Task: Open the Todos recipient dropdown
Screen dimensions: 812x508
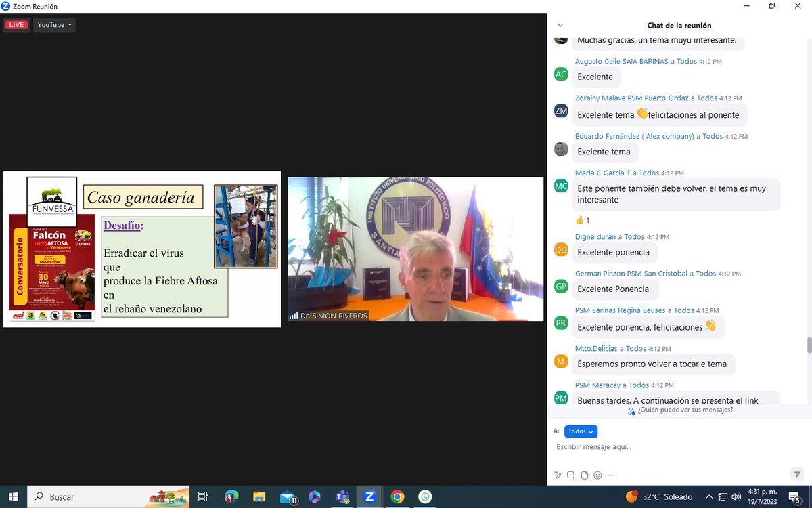Action: click(581, 431)
